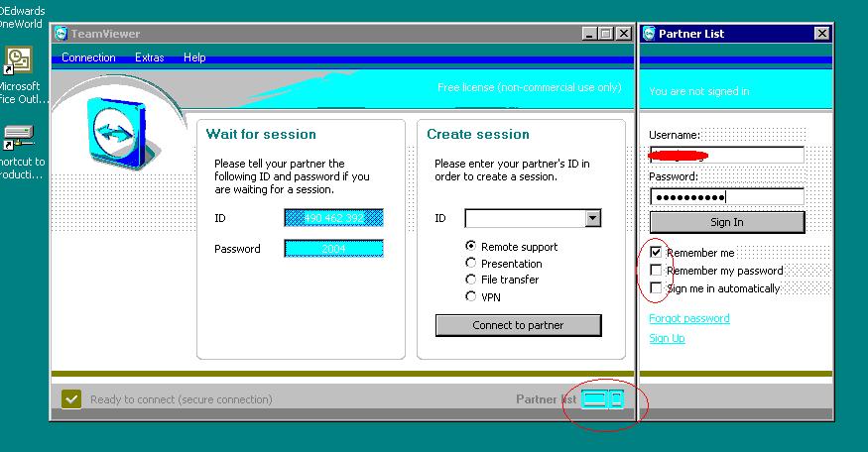Expand the partner ID dropdown arrow

593,218
